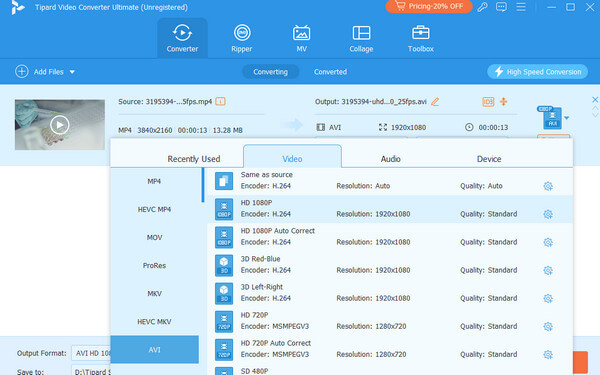
Task: Select the HD 720P profile
Action: pyautogui.click(x=390, y=321)
